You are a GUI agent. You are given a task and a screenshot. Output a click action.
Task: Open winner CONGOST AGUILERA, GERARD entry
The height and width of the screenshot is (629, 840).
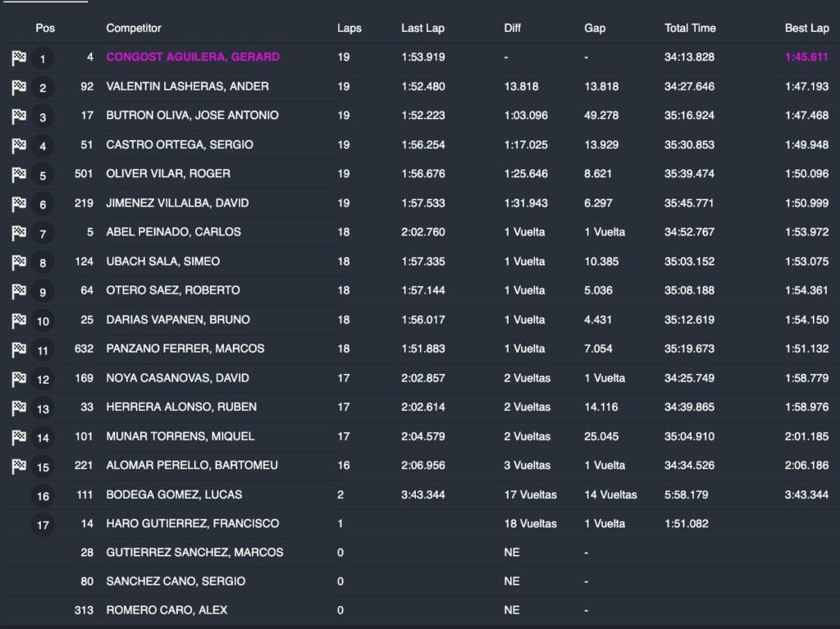click(193, 57)
